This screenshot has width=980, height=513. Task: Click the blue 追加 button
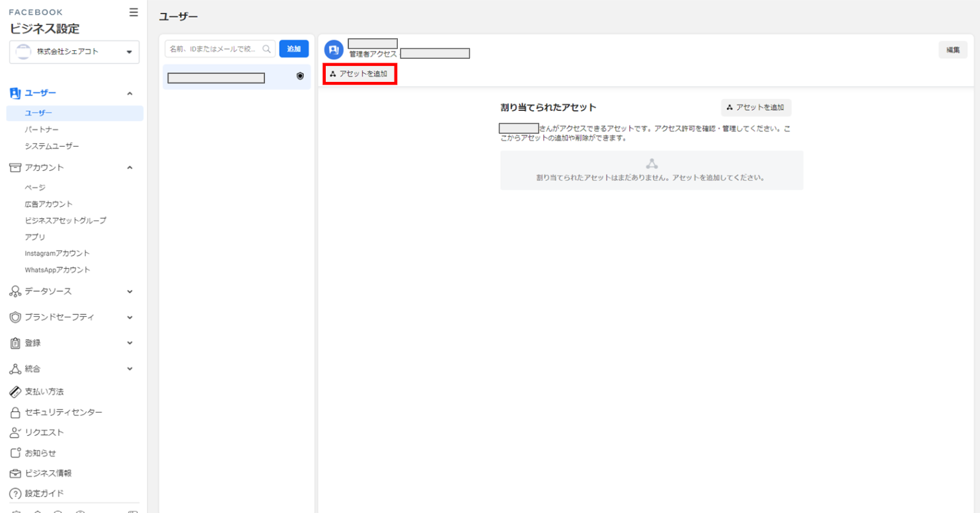293,49
